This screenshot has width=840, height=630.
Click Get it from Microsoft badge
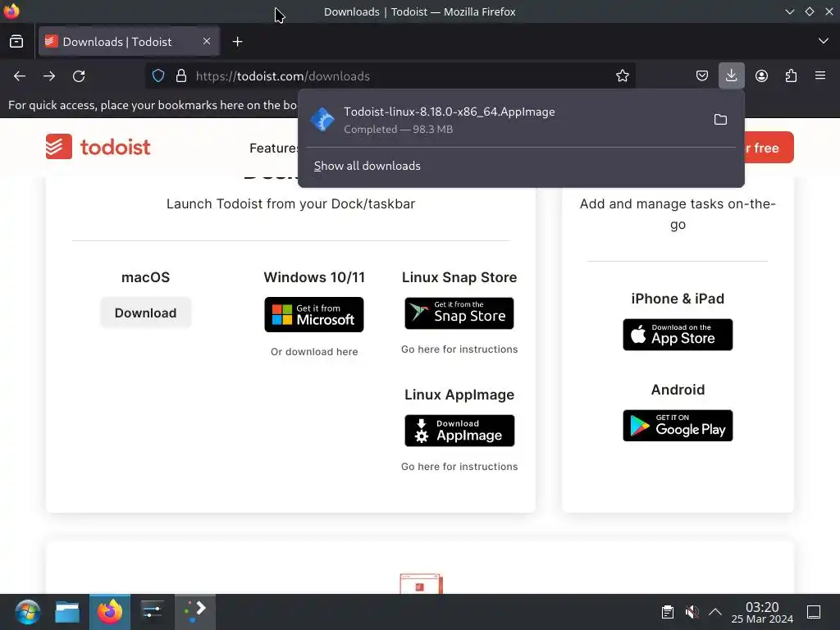[314, 314]
